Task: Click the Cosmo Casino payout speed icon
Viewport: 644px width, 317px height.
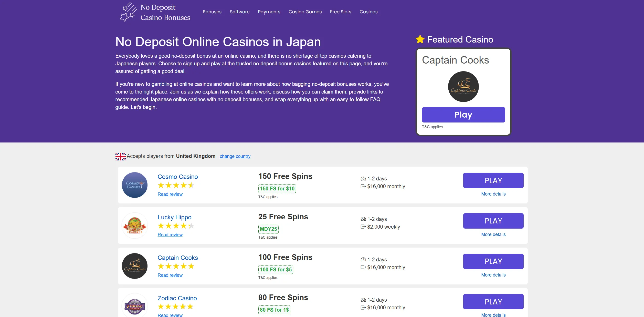Action: coord(363,179)
